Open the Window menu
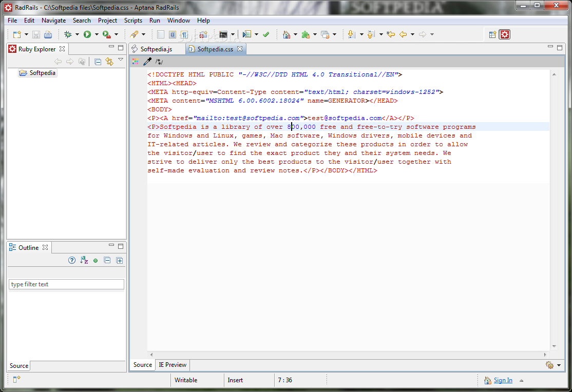Screen dimensions: 572x392 tap(178, 21)
